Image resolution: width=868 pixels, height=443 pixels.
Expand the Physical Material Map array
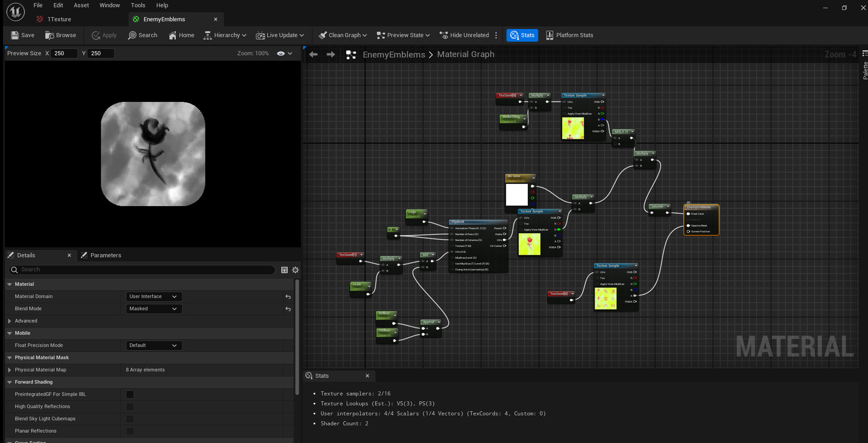point(9,370)
